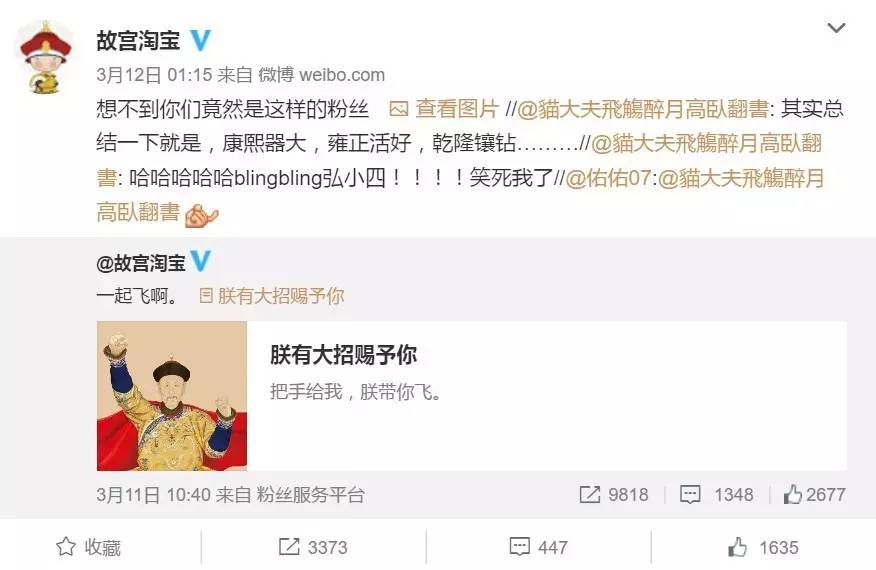The width and height of the screenshot is (876, 570).
Task: Open the quoted @故宫淘宝 author name
Action: click(x=141, y=263)
